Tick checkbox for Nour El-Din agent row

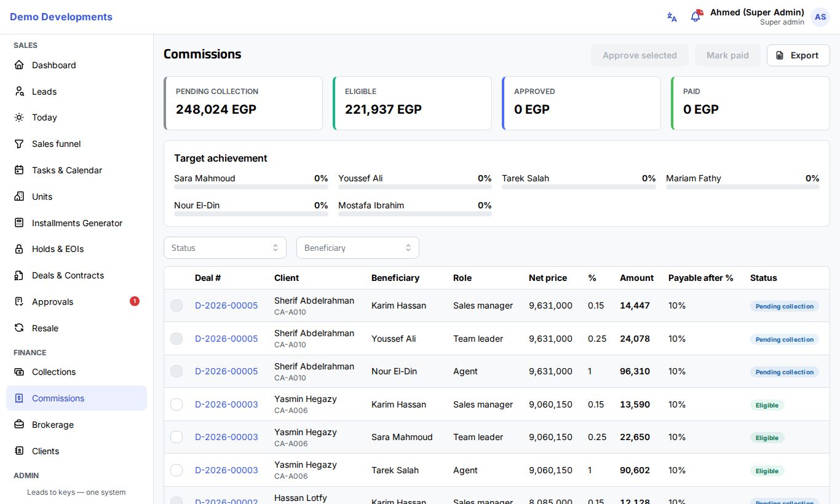(x=176, y=371)
